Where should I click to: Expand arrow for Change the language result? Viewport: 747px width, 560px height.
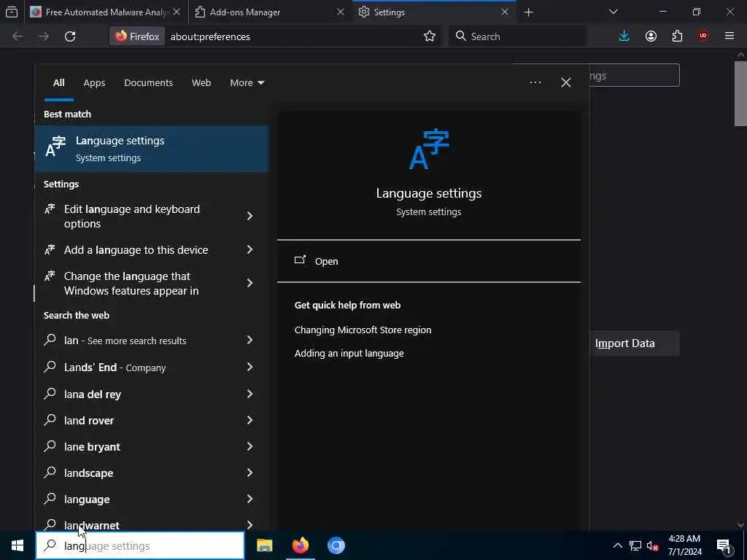coord(249,284)
